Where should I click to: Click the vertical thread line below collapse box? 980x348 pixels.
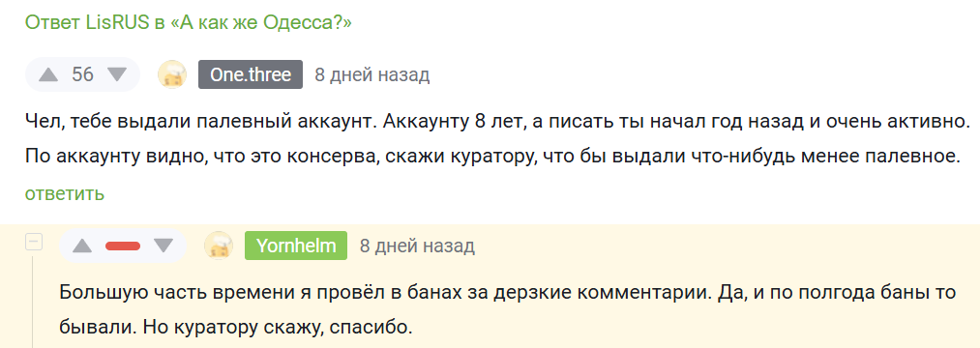point(33,300)
